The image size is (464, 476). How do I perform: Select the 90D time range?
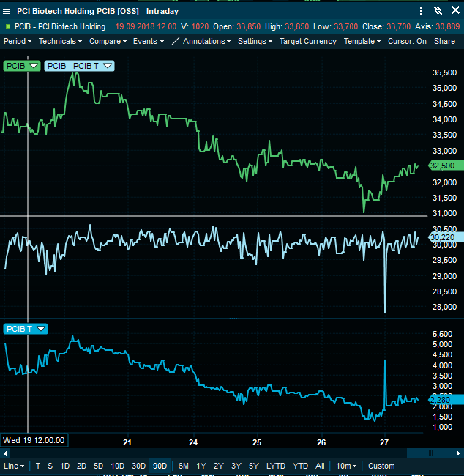point(160,466)
